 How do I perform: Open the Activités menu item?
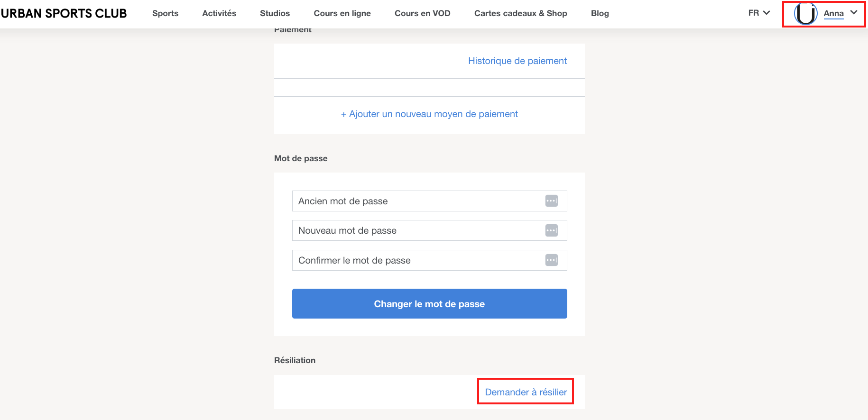[x=219, y=13]
